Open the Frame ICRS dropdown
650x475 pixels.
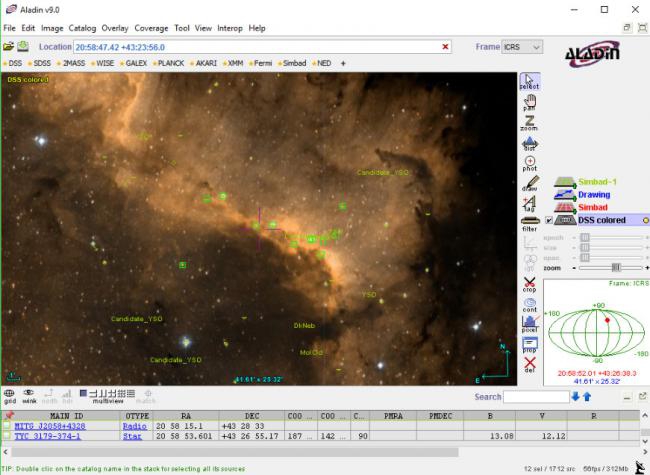(x=523, y=47)
